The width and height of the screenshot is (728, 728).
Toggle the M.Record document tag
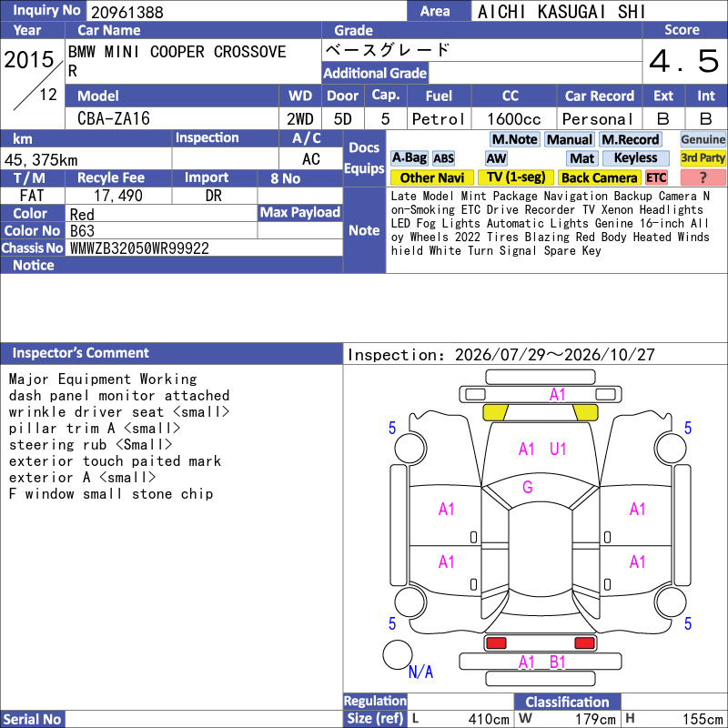(x=630, y=139)
